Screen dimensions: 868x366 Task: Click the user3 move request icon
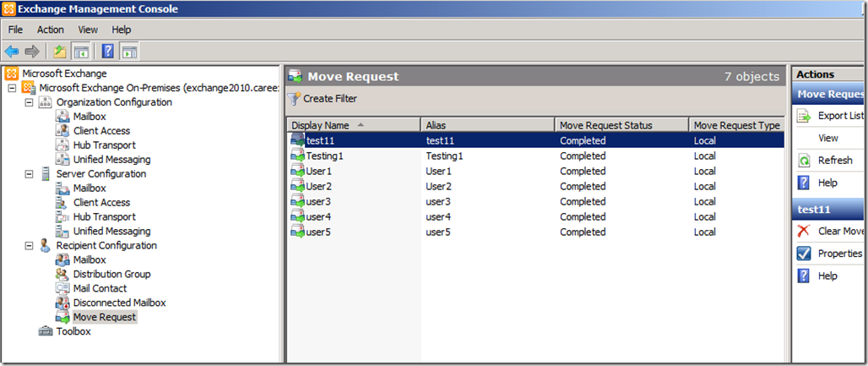tap(298, 201)
